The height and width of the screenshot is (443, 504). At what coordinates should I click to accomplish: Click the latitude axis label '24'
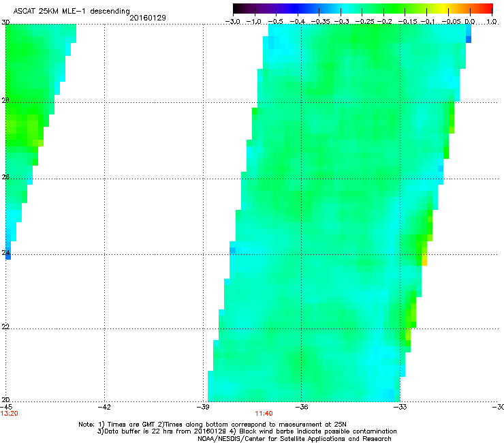5,253
